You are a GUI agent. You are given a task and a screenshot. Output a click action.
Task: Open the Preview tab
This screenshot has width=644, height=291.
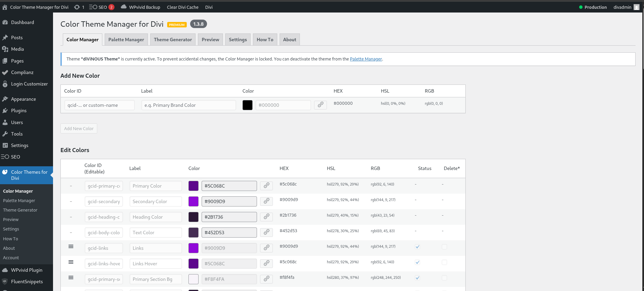click(x=210, y=40)
